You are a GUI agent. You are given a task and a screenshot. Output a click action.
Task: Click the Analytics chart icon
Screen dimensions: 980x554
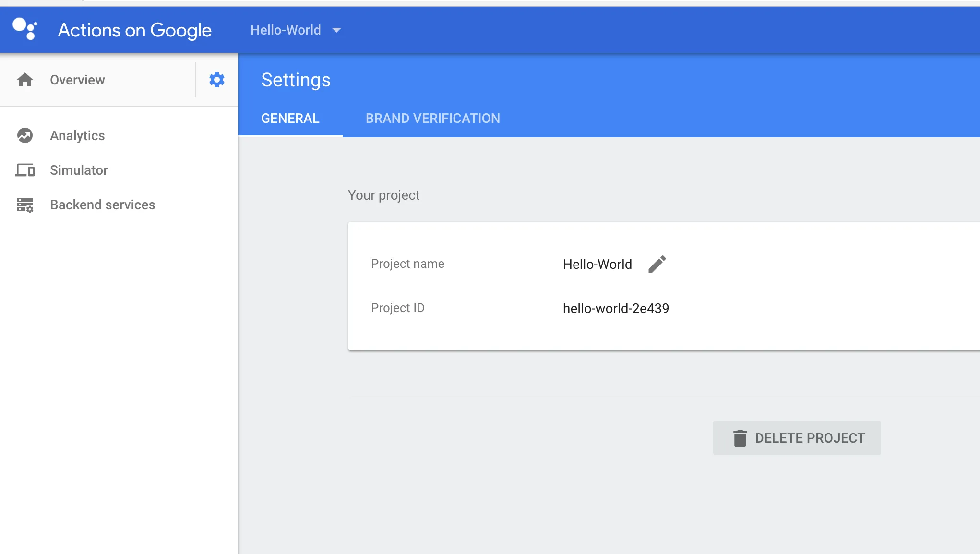[25, 136]
